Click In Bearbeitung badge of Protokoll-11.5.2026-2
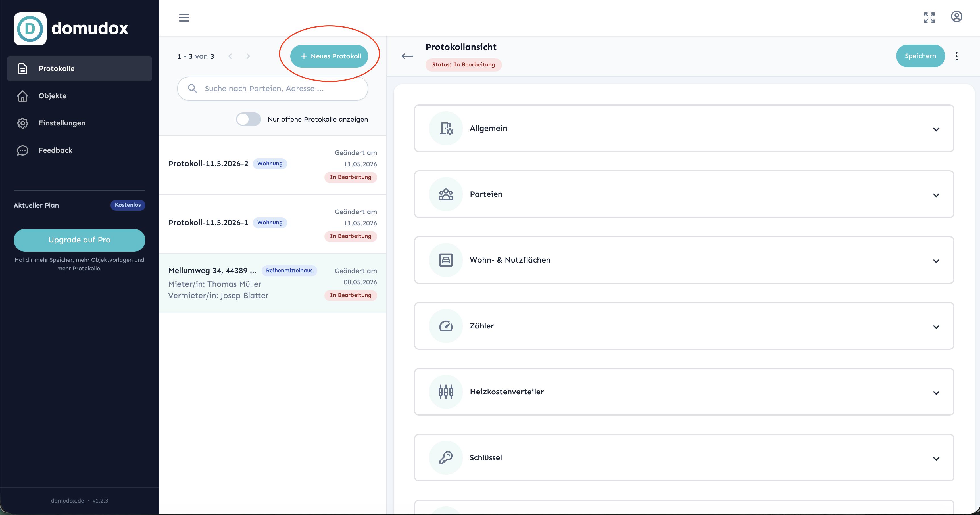Viewport: 980px width, 515px height. tap(350, 177)
